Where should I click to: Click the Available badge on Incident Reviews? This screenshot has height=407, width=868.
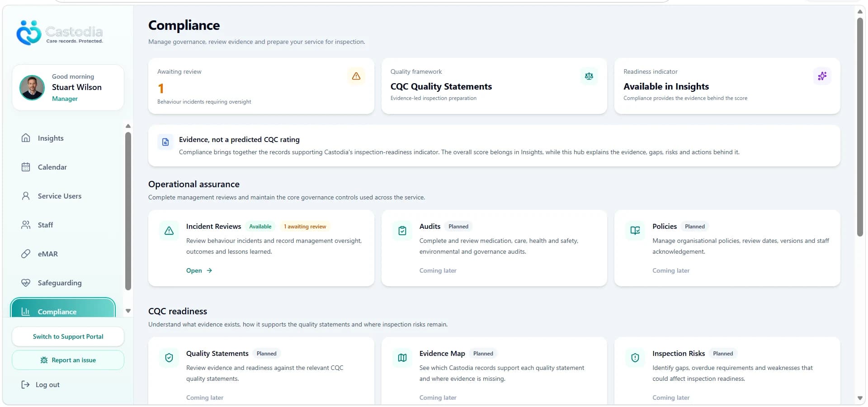pyautogui.click(x=260, y=227)
